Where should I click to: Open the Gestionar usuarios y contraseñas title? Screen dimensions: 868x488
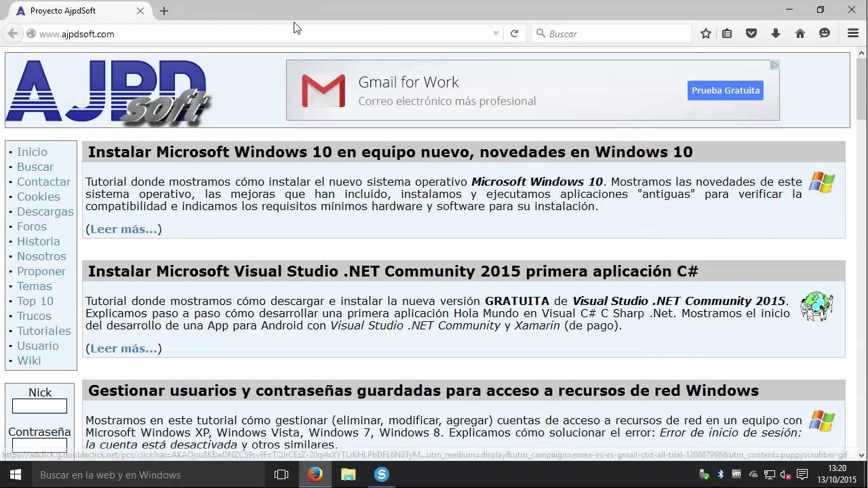point(423,390)
